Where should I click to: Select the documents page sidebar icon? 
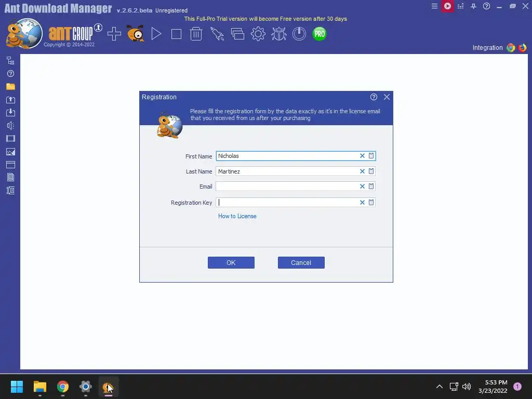click(x=10, y=178)
